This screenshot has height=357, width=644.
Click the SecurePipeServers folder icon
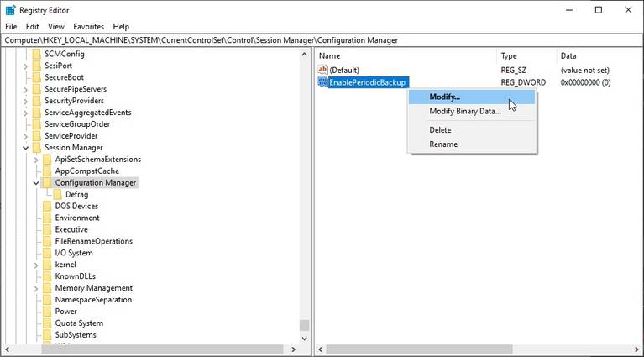click(37, 89)
